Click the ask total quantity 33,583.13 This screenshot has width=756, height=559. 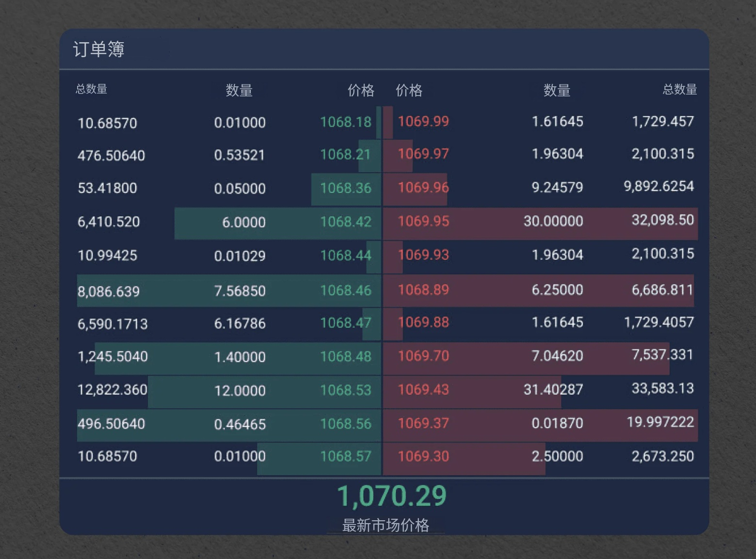[x=662, y=388]
